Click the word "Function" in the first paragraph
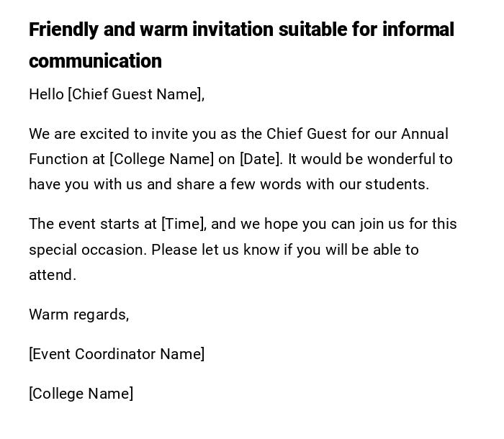504x439 pixels. 58,159
